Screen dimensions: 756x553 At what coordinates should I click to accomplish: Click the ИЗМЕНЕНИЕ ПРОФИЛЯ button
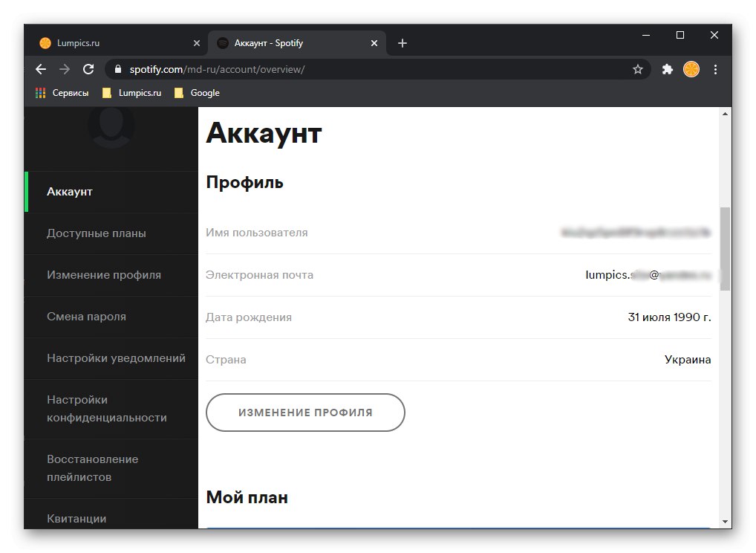(x=305, y=413)
